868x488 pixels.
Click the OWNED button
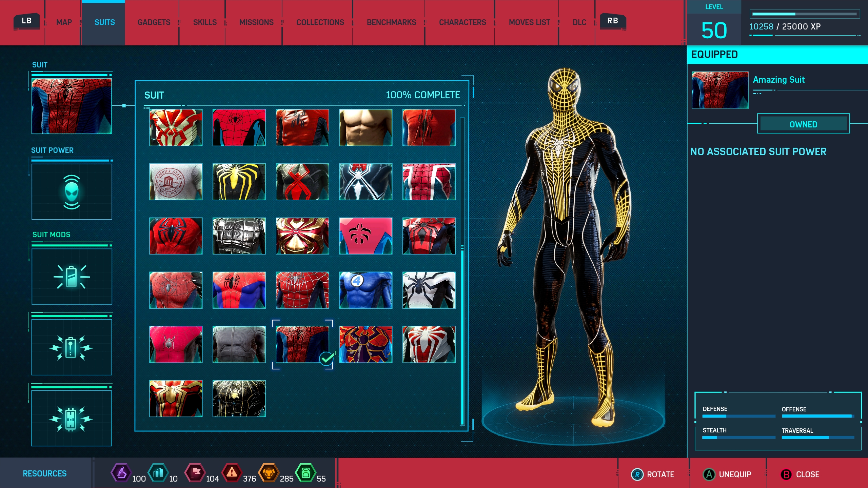click(803, 124)
